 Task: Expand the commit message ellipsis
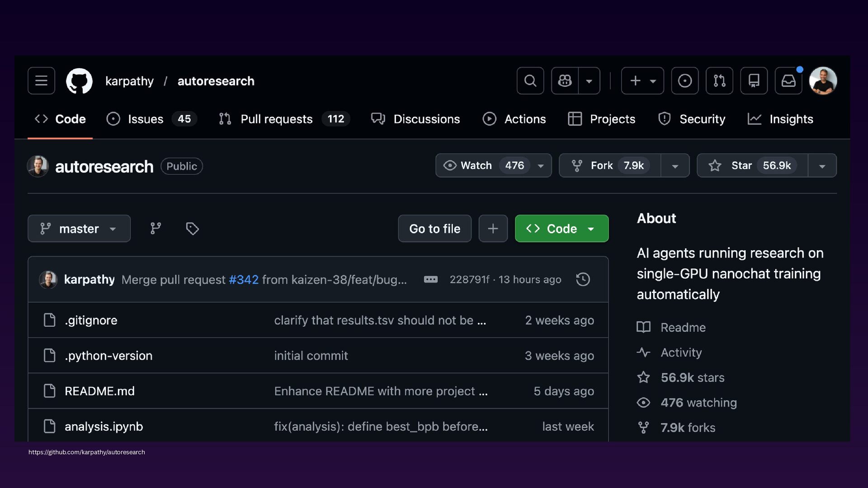(430, 280)
